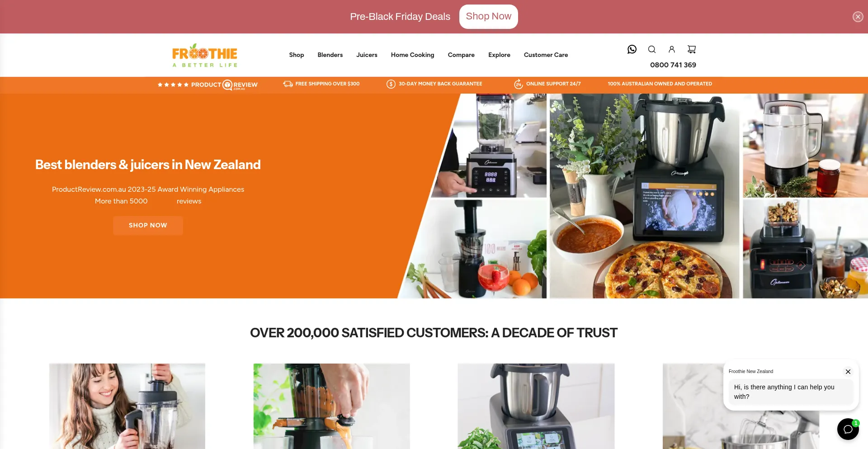Expand the Juicers menu
The height and width of the screenshot is (449, 868).
coord(367,55)
